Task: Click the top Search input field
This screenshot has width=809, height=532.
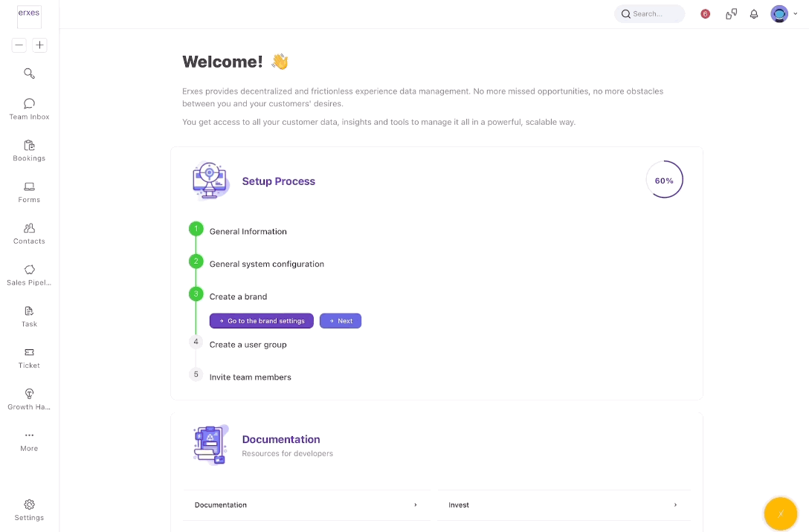Action: pyautogui.click(x=649, y=14)
